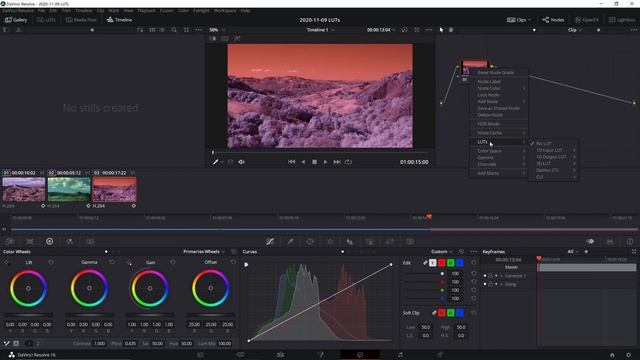Open the Keyframes All dropdown
This screenshot has height=360, width=640.
pyautogui.click(x=573, y=251)
